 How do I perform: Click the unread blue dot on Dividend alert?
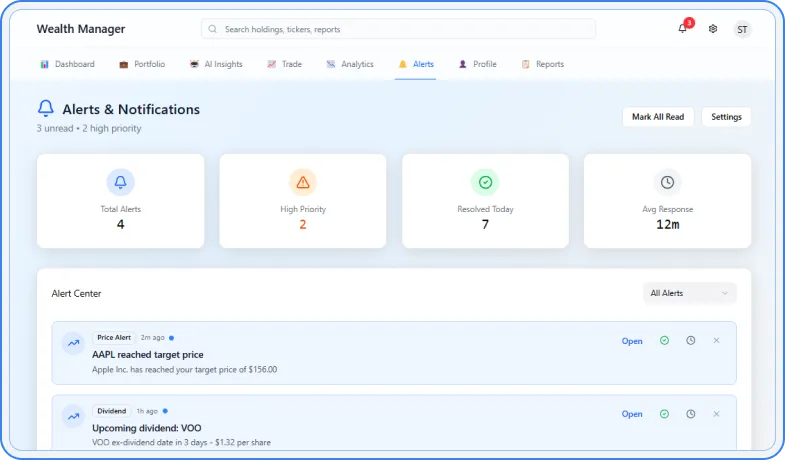pyautogui.click(x=165, y=411)
